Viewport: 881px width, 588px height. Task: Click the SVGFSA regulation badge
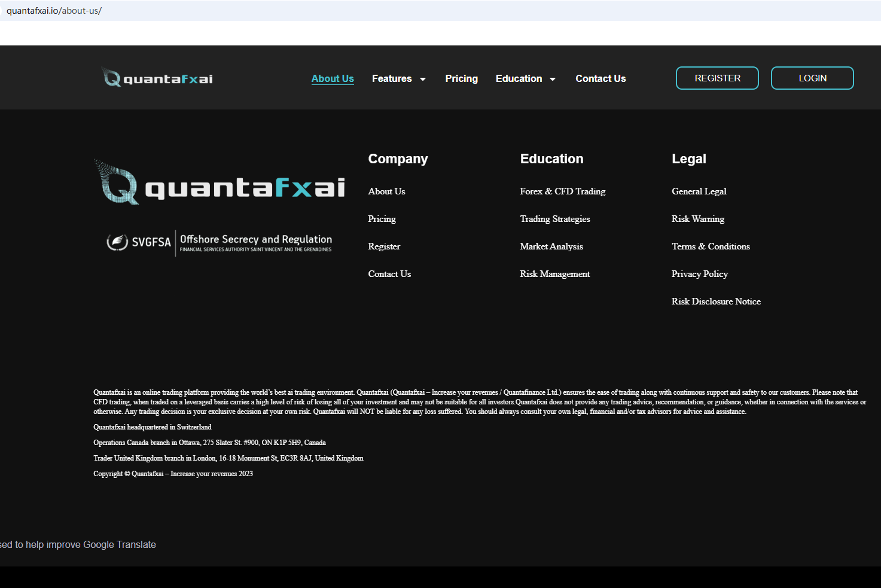219,243
